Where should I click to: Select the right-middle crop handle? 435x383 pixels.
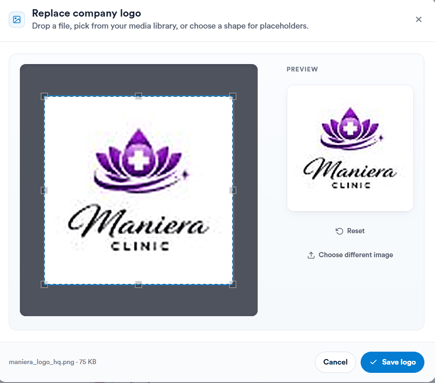tap(233, 190)
